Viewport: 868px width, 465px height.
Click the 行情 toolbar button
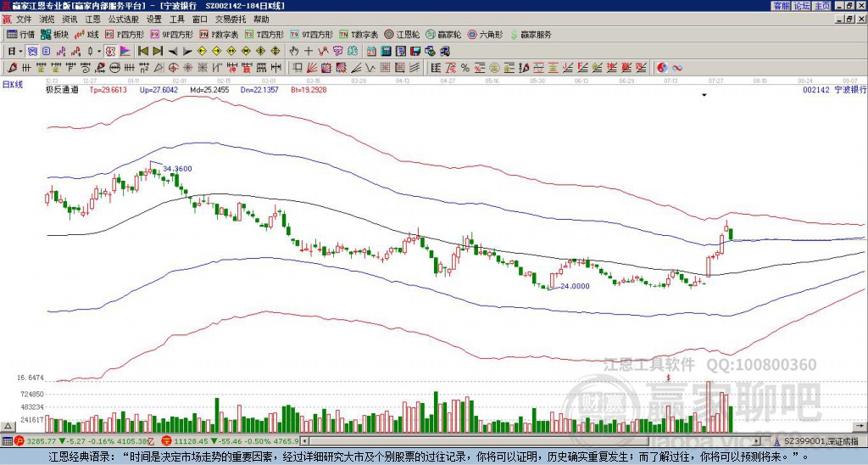pyautogui.click(x=20, y=34)
